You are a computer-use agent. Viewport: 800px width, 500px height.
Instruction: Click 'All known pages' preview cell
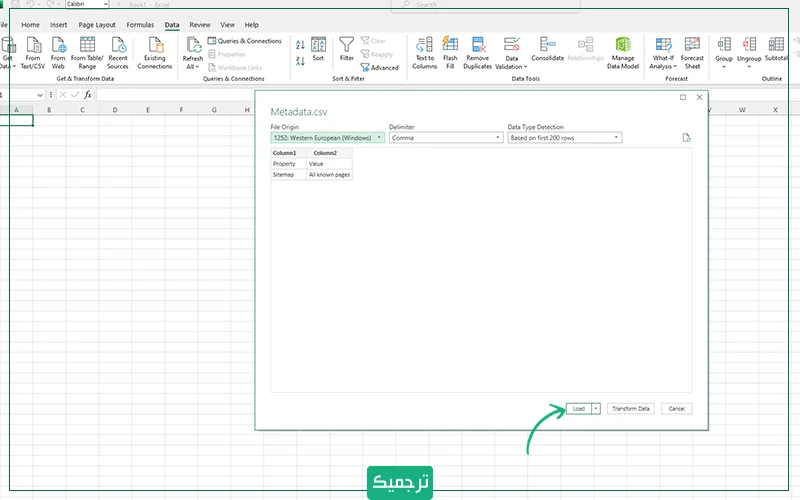point(329,174)
